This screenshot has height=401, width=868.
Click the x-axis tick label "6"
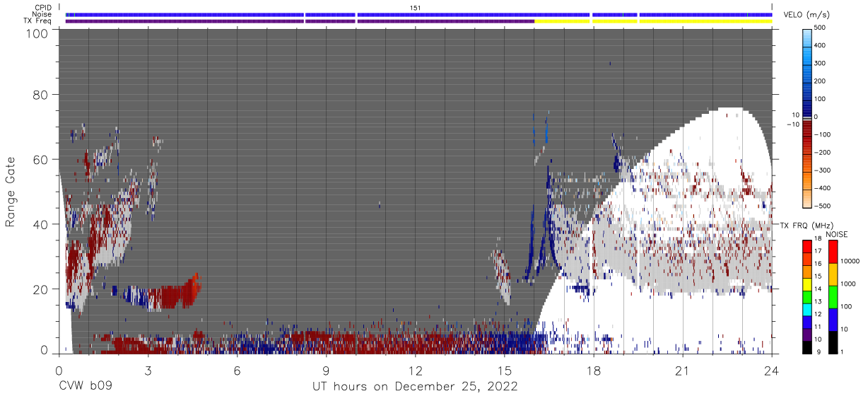pos(237,371)
